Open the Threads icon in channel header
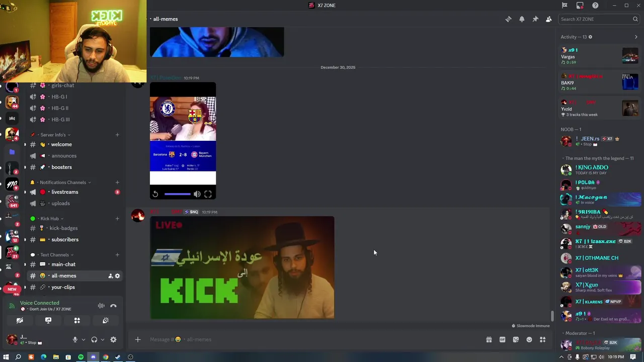The width and height of the screenshot is (644, 362). pyautogui.click(x=508, y=19)
